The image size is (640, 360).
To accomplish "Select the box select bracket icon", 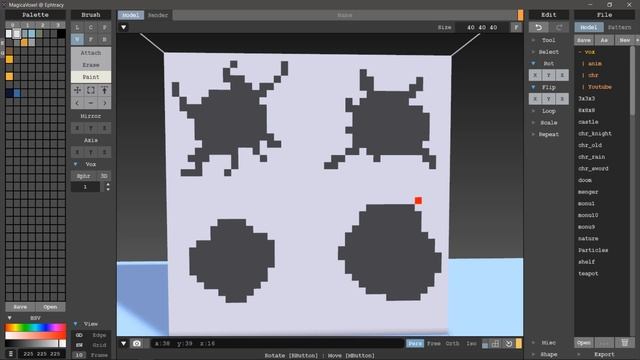I will click(91, 90).
